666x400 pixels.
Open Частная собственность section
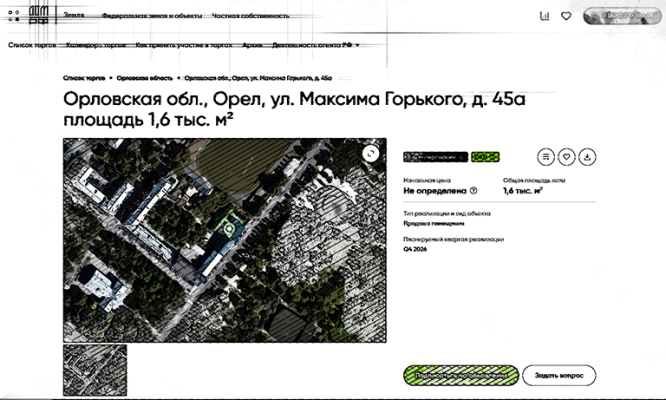pos(250,16)
